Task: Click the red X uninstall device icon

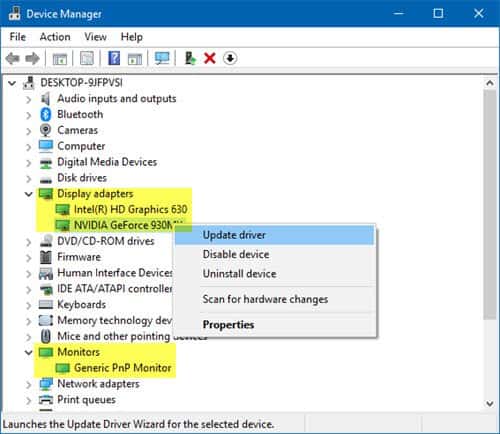Action: click(210, 59)
